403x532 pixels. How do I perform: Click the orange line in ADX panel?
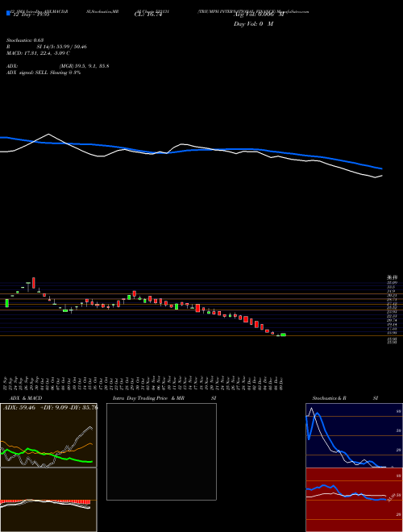point(48,451)
